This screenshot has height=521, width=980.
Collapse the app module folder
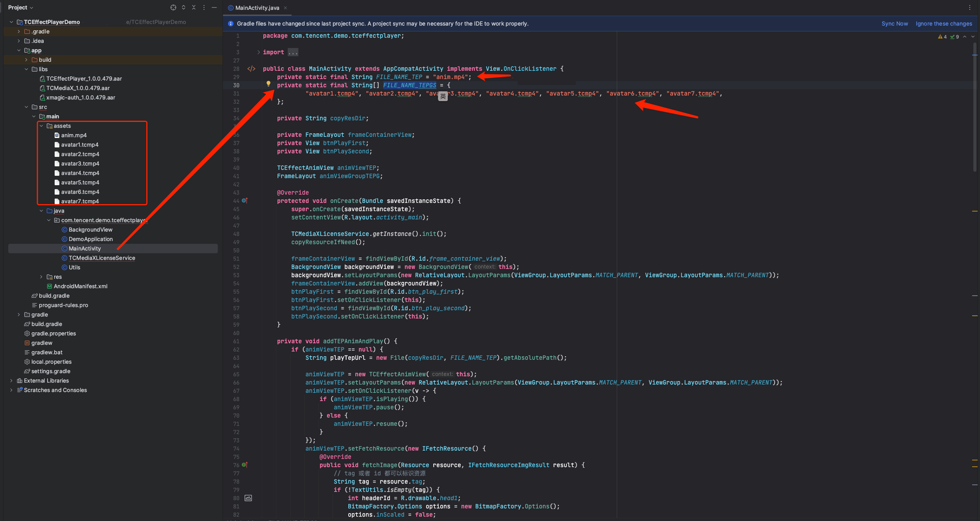coord(19,50)
